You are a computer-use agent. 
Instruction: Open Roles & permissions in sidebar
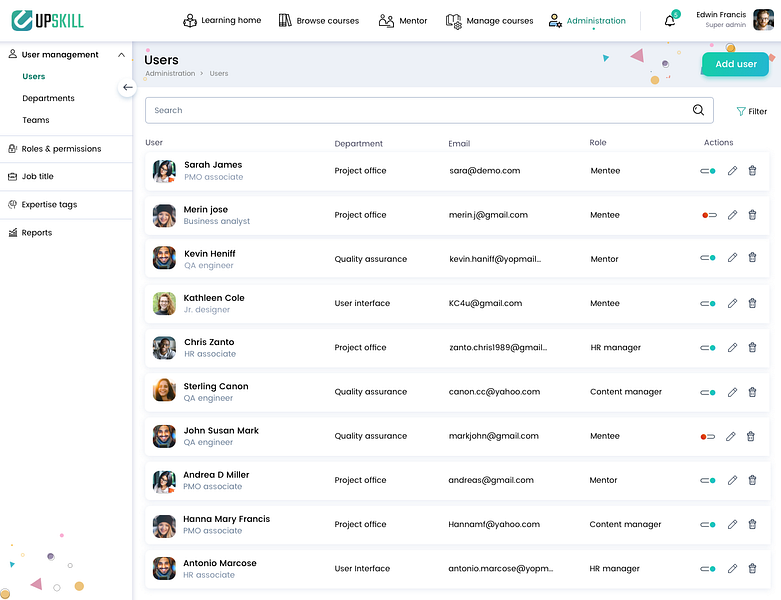point(61,149)
